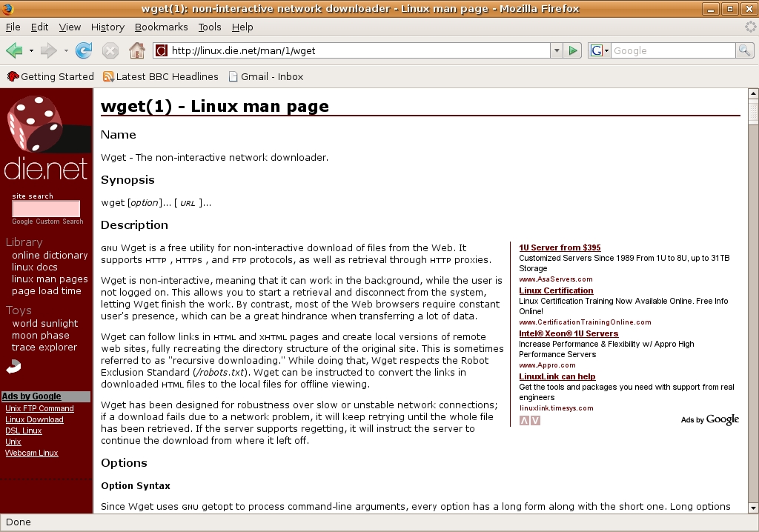
Task: Click the Webcam Linux ad link
Action: [x=32, y=453]
